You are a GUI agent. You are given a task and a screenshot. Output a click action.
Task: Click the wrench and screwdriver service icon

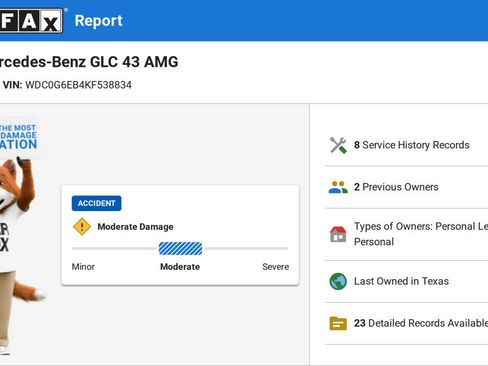tap(338, 145)
